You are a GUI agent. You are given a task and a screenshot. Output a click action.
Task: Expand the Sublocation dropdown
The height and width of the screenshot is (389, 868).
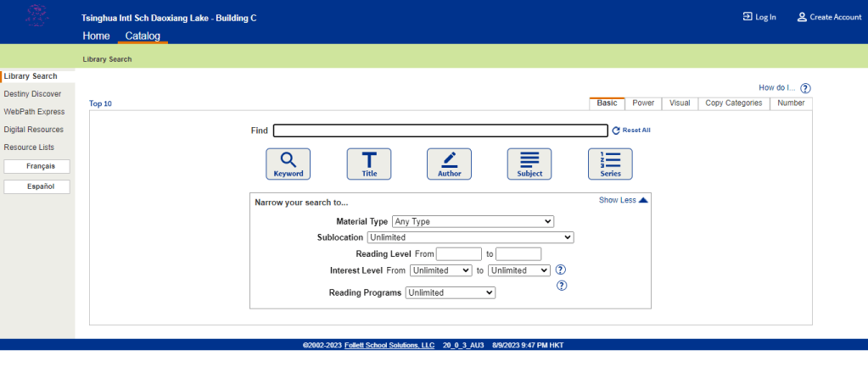pyautogui.click(x=470, y=237)
